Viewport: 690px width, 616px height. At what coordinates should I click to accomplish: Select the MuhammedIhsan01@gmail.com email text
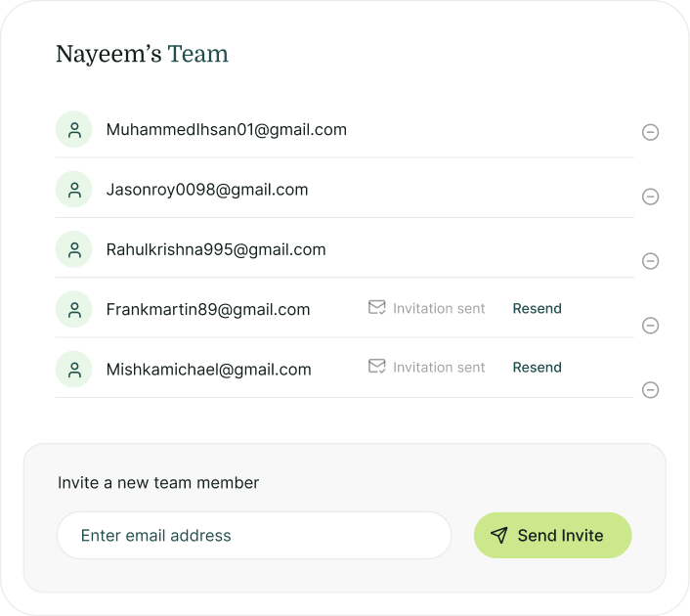point(226,130)
